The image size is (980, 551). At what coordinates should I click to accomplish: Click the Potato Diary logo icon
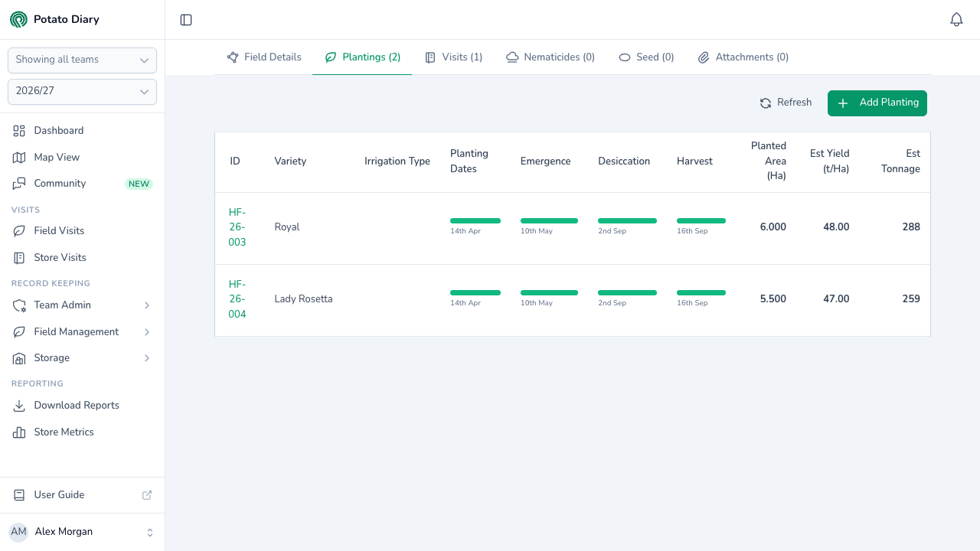[x=18, y=20]
